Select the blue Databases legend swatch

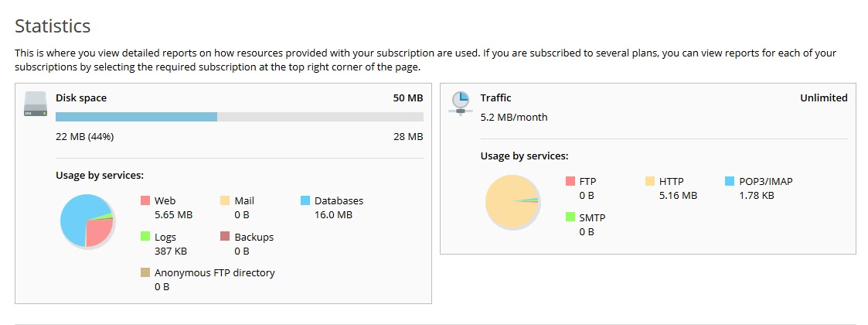305,200
